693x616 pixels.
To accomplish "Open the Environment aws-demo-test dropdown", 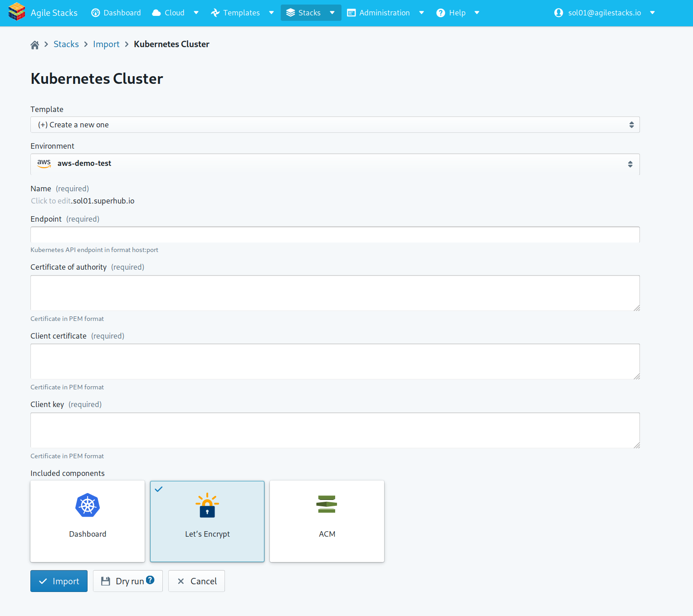I will click(x=335, y=164).
